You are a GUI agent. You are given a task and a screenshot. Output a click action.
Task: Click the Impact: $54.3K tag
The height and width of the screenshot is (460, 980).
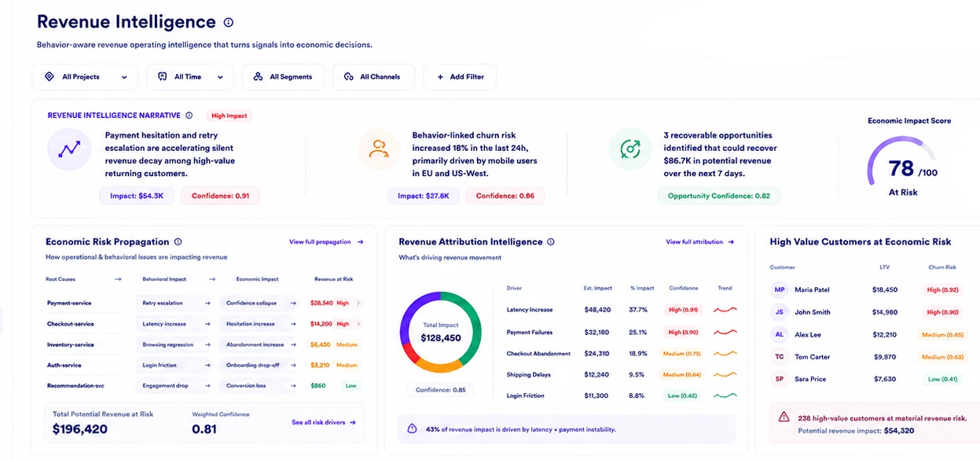[x=137, y=196]
